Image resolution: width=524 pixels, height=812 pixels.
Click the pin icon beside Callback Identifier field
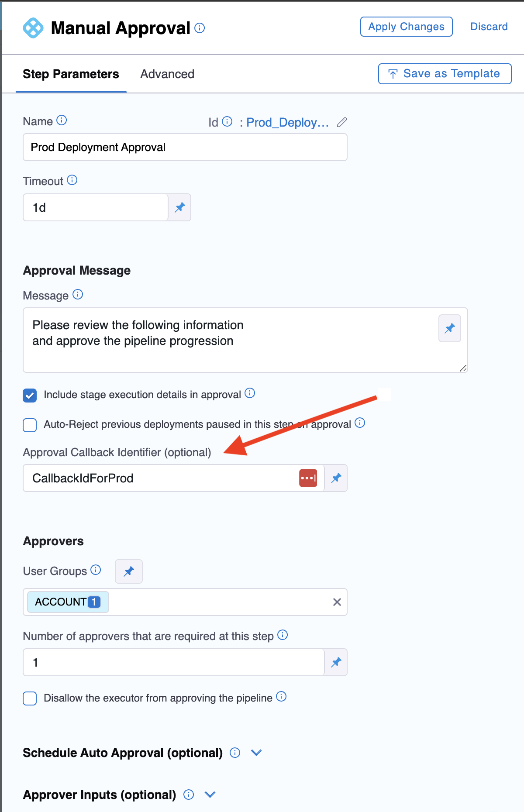click(336, 478)
